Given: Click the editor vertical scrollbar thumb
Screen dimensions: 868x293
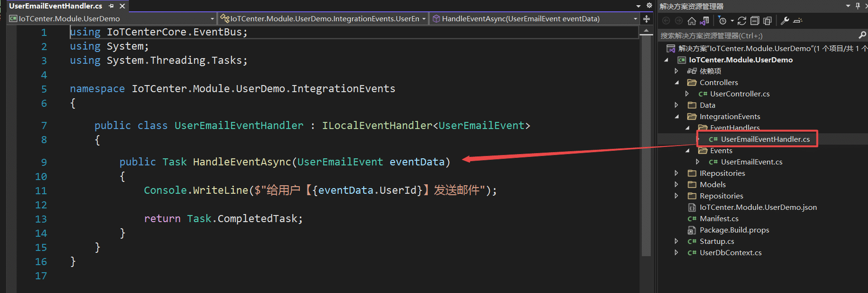Looking at the screenshot, I should (x=646, y=146).
